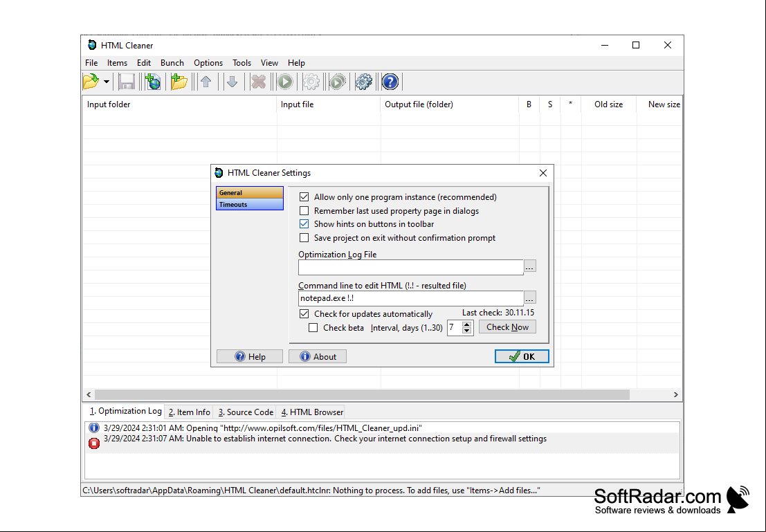Select the 'Unable to establish internet connection' log entry
Image resolution: width=766 pixels, height=532 pixels.
point(383,443)
